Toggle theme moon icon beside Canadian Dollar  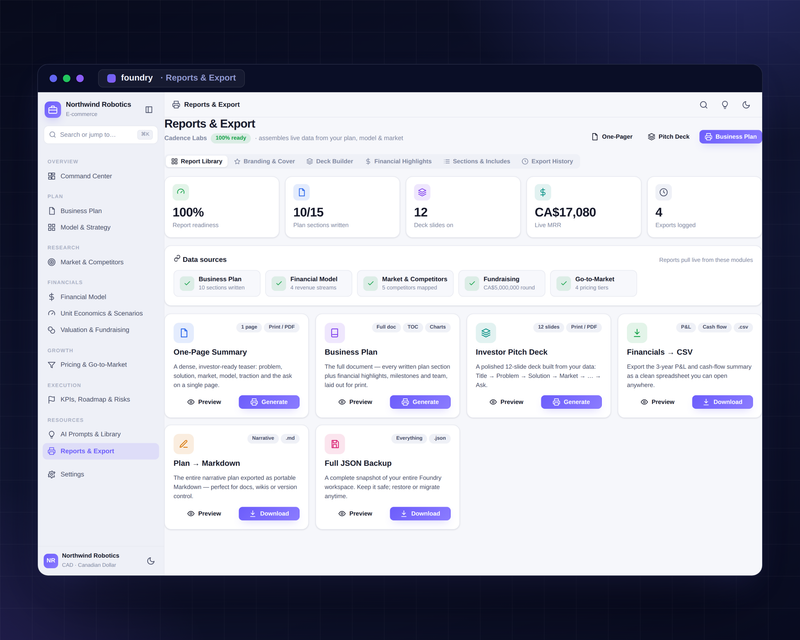(151, 560)
